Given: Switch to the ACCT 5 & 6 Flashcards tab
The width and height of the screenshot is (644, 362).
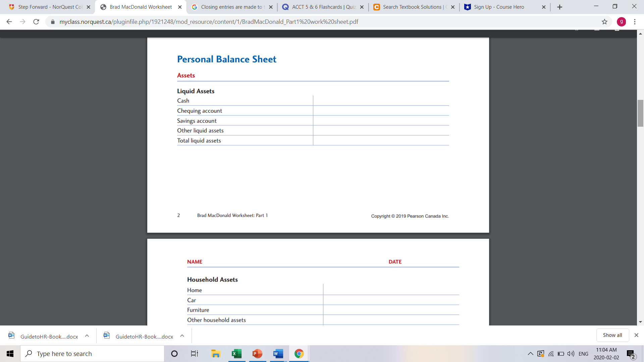Looking at the screenshot, I should point(323,7).
